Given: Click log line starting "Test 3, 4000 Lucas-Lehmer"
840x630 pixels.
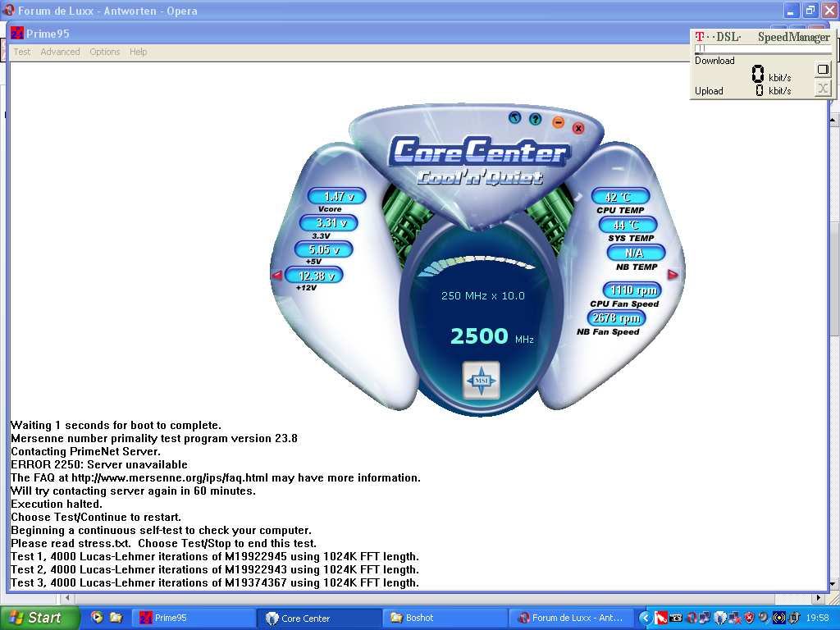Looking at the screenshot, I should click(x=215, y=583).
